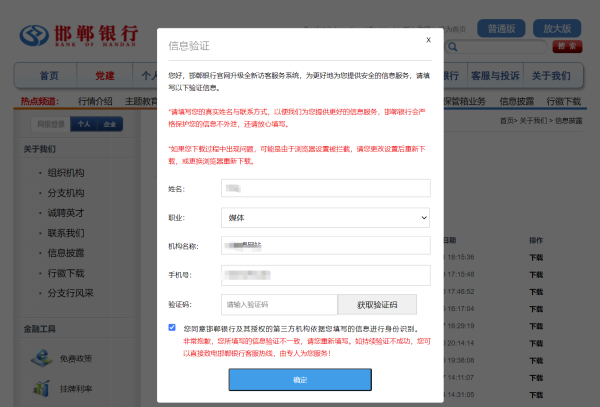Open 分支行风采 in the sidebar

[x=70, y=293]
